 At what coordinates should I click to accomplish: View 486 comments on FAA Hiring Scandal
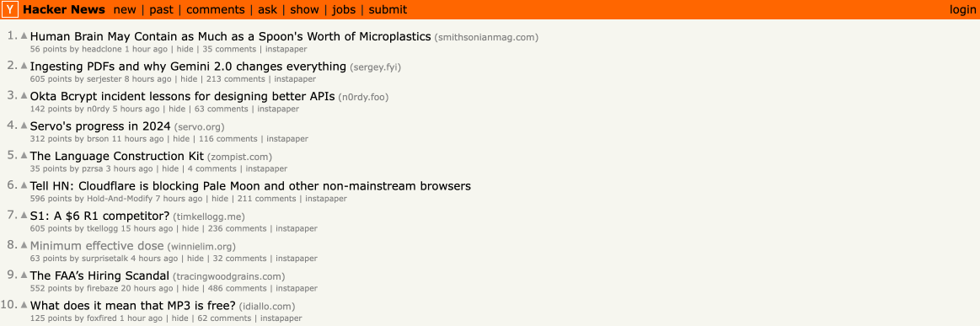(x=238, y=289)
